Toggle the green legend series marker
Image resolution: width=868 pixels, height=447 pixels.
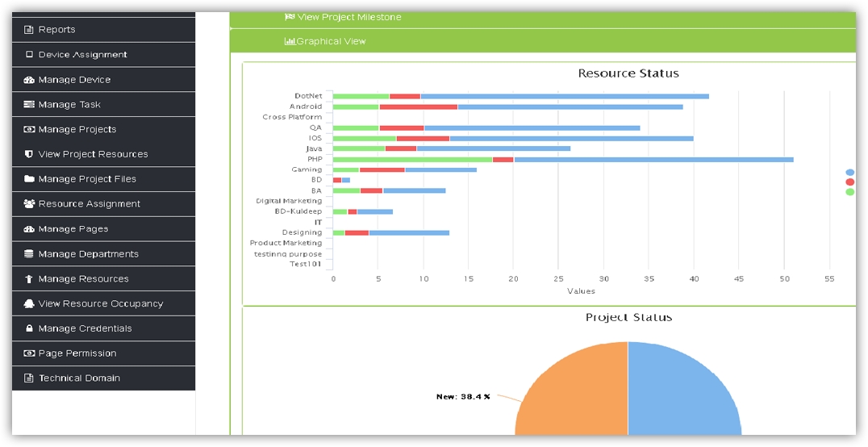click(x=850, y=192)
